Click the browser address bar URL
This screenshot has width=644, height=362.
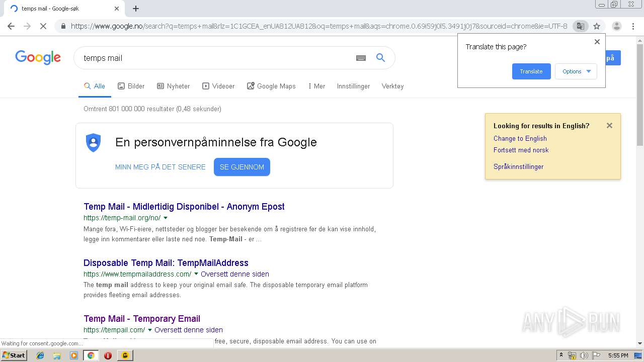pos(319,26)
